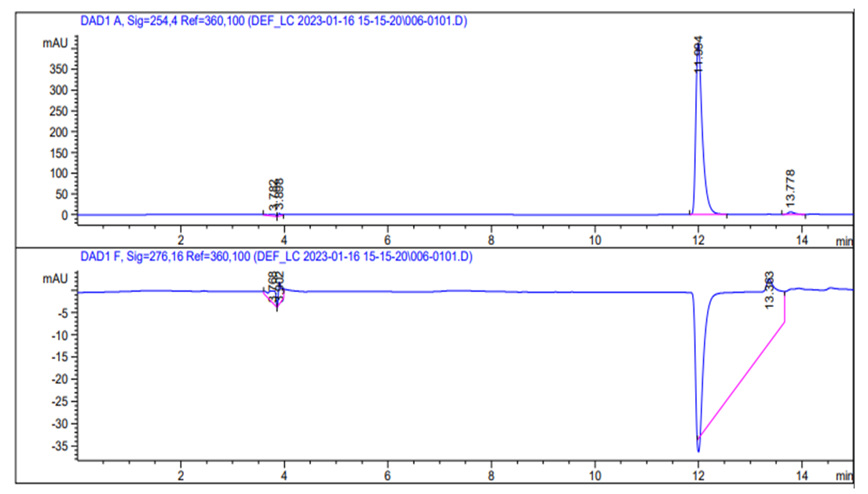The image size is (868, 494).
Task: Click the negative peak tip in lower chromatogram
Action: pyautogui.click(x=698, y=449)
